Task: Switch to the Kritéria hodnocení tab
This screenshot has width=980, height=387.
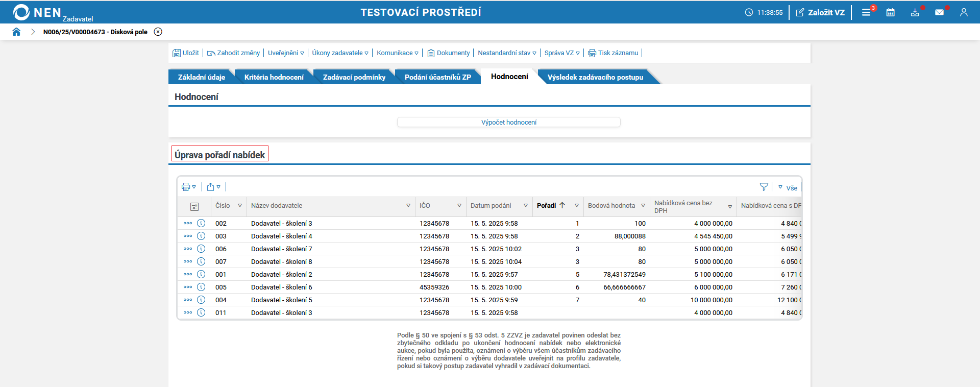Action: (x=274, y=77)
